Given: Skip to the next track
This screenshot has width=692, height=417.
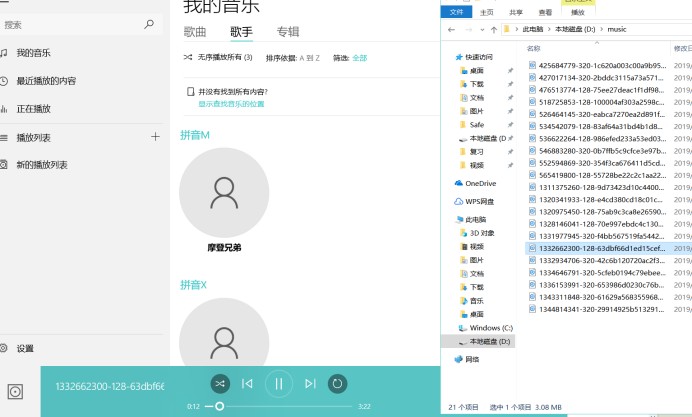Looking at the screenshot, I should tap(310, 383).
